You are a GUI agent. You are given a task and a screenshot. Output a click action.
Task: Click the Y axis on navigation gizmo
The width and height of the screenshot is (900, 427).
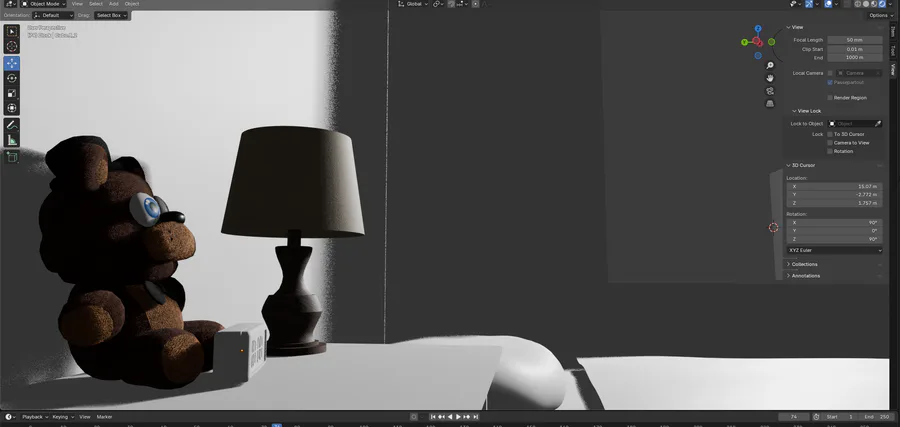pyautogui.click(x=744, y=42)
